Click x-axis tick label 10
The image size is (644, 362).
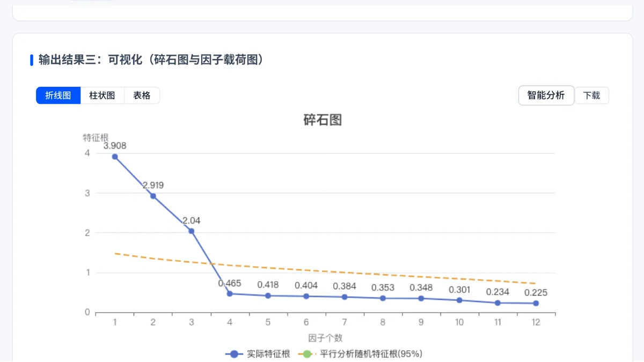pos(459,322)
